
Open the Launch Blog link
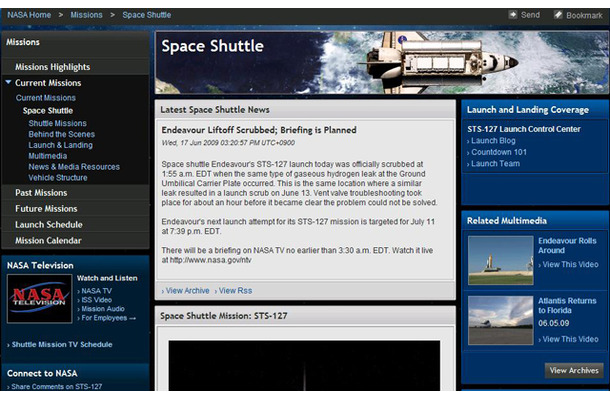(x=491, y=140)
